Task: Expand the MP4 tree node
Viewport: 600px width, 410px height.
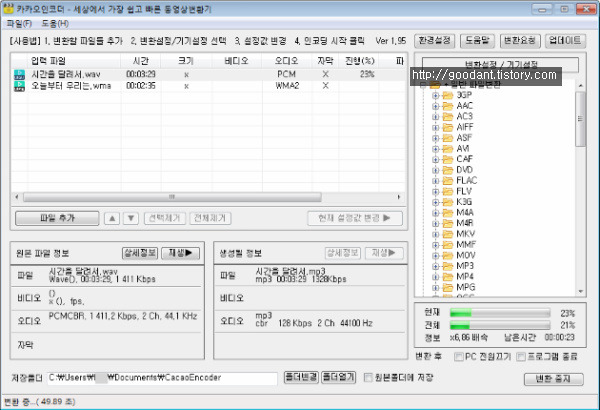Action: pyautogui.click(x=435, y=277)
